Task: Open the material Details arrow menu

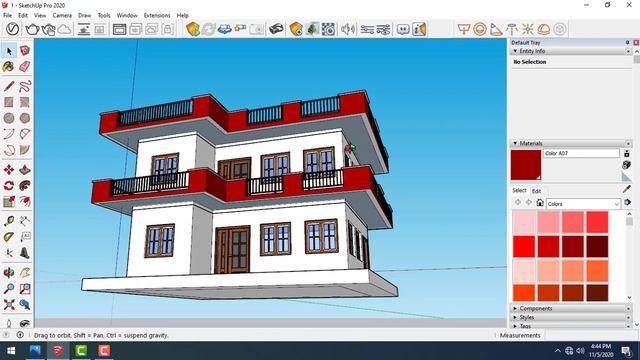Action: pyautogui.click(x=627, y=203)
